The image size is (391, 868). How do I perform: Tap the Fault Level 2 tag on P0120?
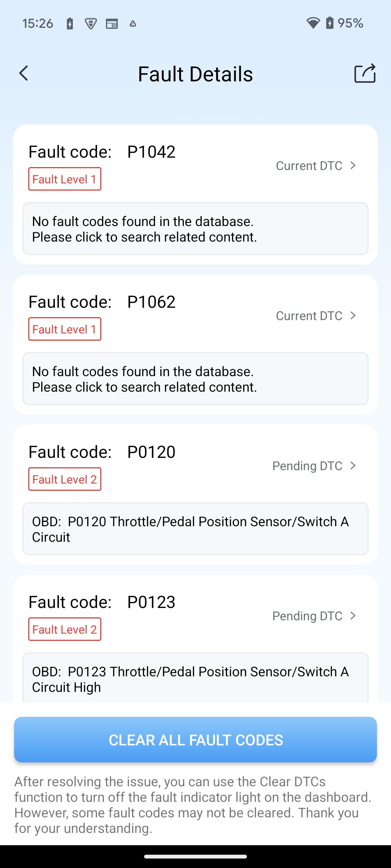click(65, 479)
